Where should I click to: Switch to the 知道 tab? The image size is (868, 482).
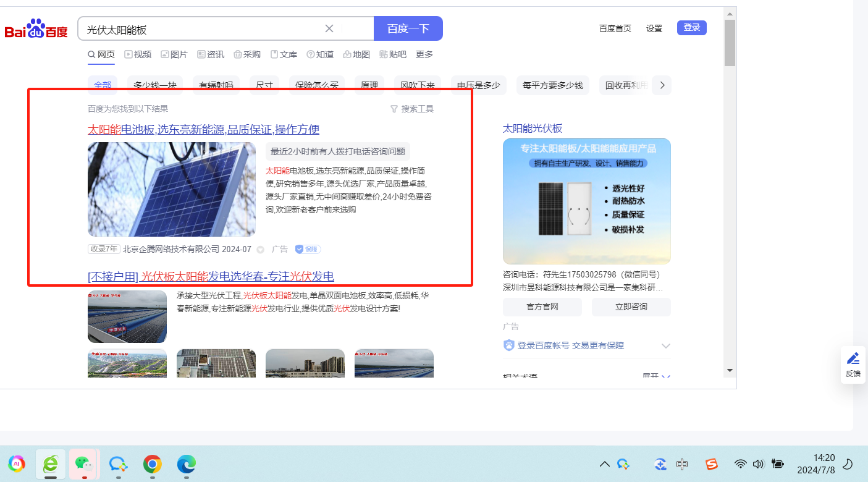pyautogui.click(x=320, y=54)
